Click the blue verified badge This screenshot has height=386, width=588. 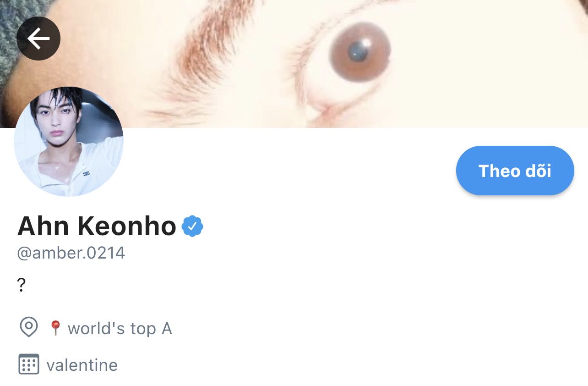pos(192,226)
